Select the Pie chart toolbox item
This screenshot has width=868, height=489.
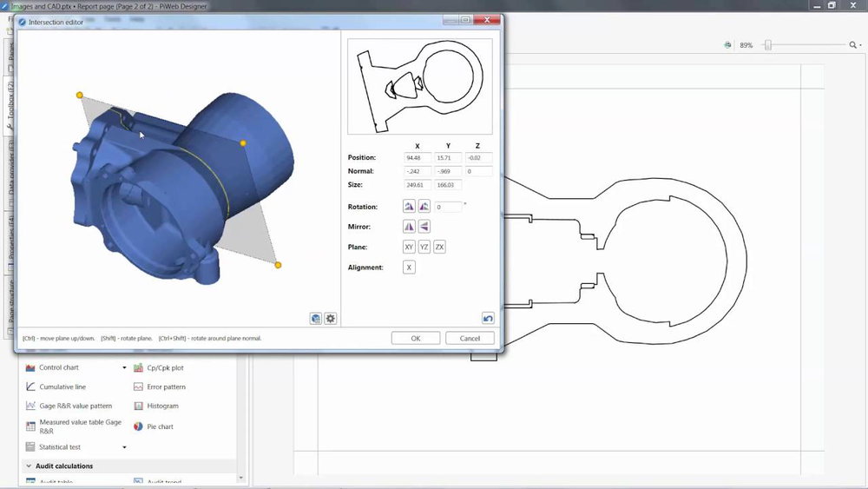tap(154, 426)
